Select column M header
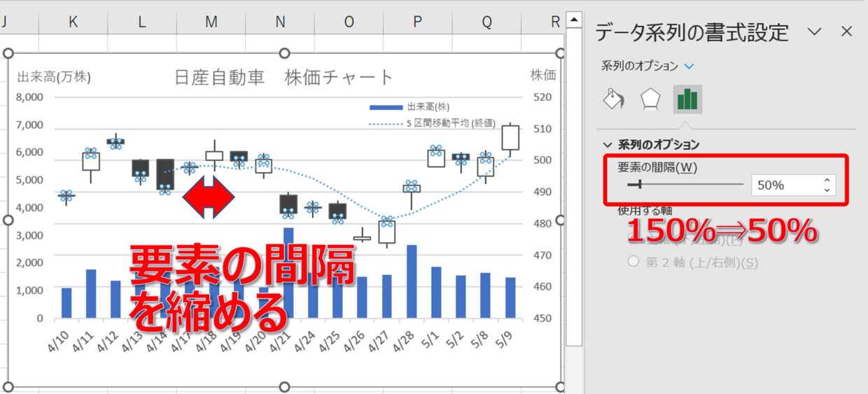 (x=211, y=22)
